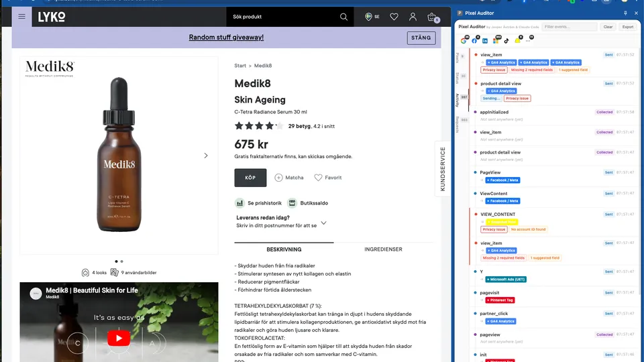Image resolution: width=644 pixels, height=362 pixels.
Task: Click the STÄNG banner button
Action: coord(421,38)
